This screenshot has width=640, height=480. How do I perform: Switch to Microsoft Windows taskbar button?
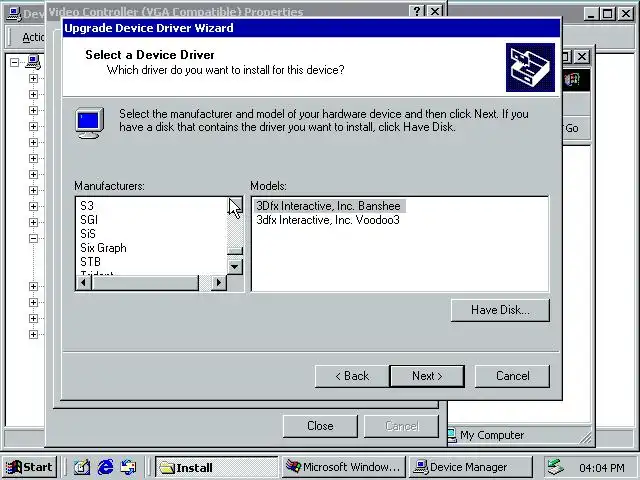pos(343,467)
